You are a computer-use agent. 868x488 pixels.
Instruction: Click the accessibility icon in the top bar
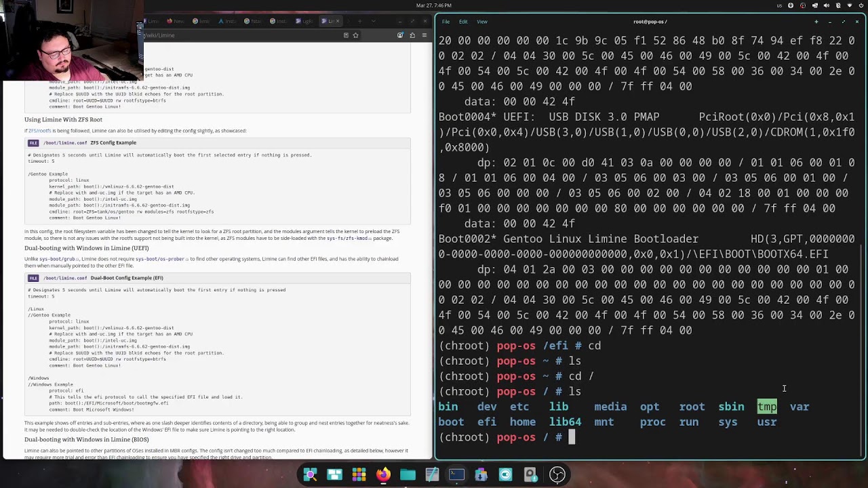click(x=791, y=5)
